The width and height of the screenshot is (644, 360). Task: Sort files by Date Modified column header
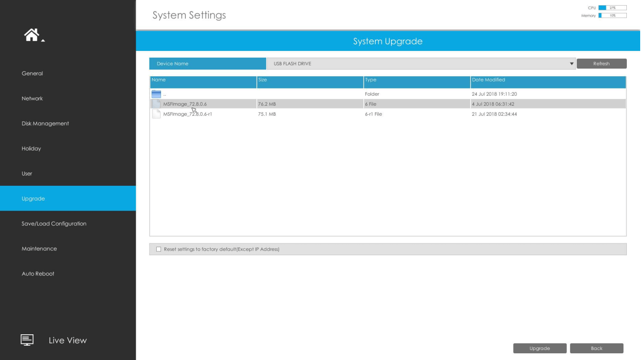(548, 80)
